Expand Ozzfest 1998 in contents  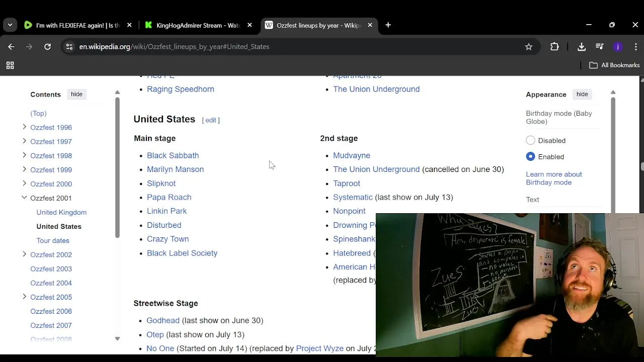click(24, 155)
